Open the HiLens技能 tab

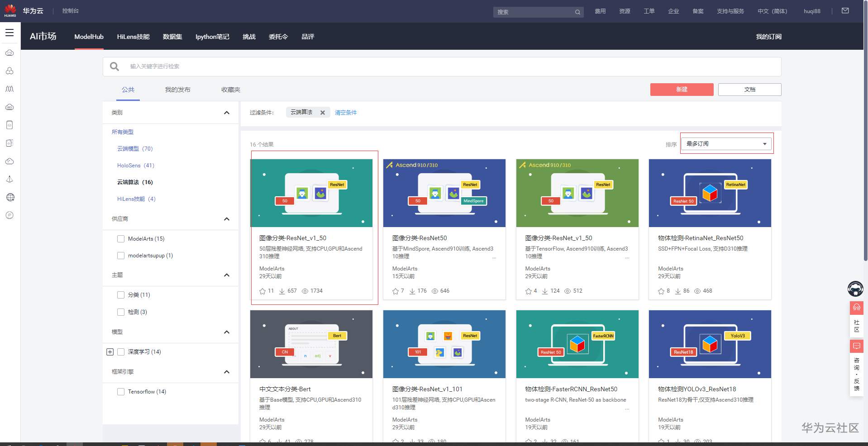pos(133,37)
